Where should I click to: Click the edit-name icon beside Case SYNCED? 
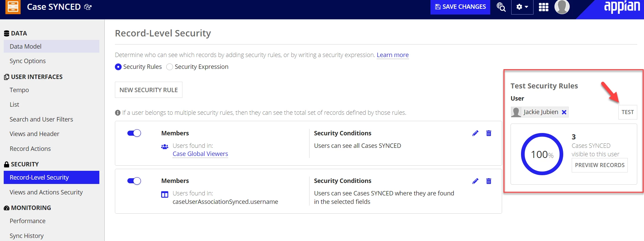coord(88,7)
